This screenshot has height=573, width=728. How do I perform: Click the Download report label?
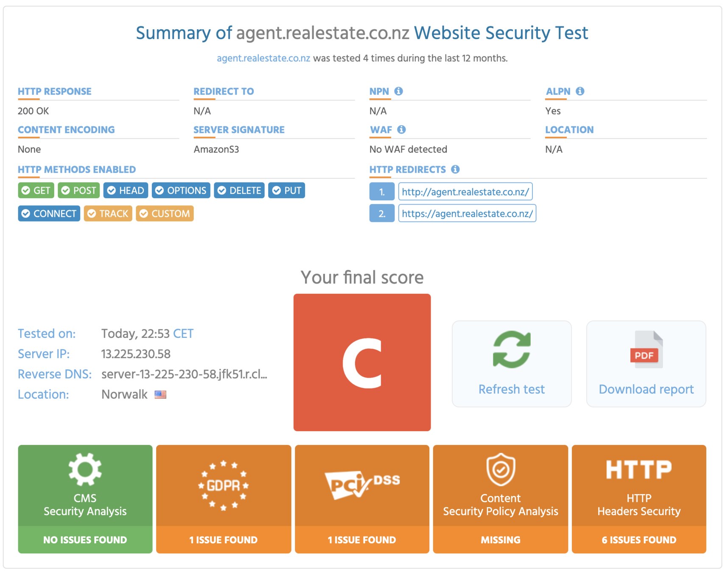pos(646,389)
